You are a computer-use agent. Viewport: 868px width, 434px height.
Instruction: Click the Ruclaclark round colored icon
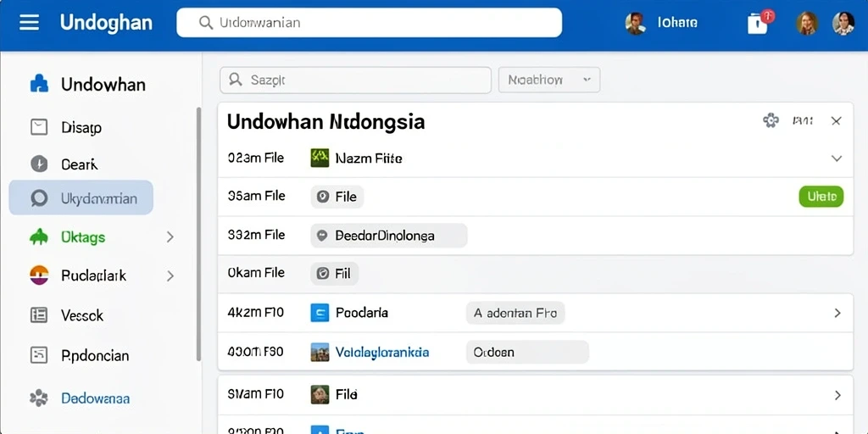pos(39,275)
